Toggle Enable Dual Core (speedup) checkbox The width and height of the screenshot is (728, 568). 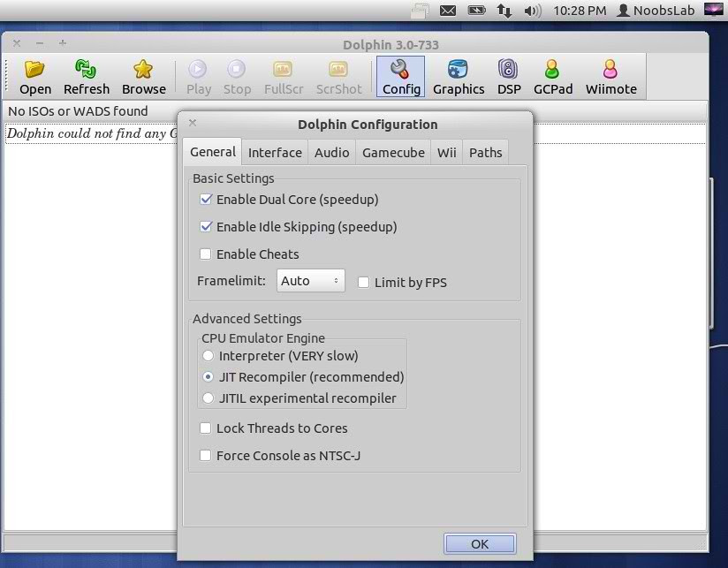(x=206, y=200)
